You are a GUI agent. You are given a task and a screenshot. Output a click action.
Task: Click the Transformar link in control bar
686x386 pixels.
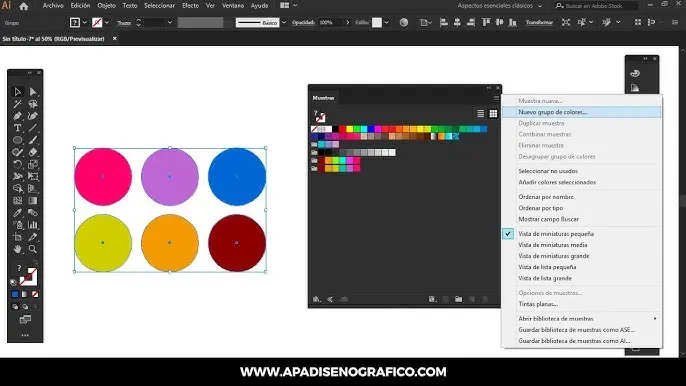539,22
